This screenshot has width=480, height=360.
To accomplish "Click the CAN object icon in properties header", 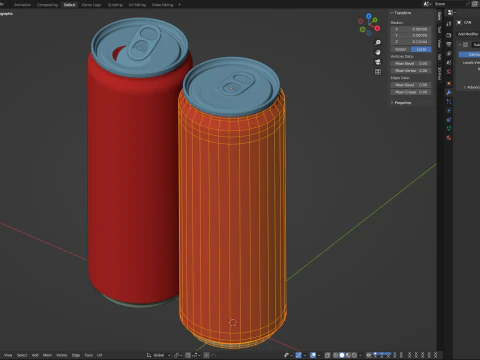I will point(459,22).
